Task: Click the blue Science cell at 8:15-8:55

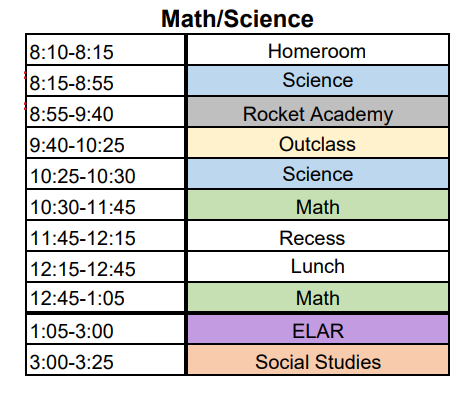Action: point(318,81)
